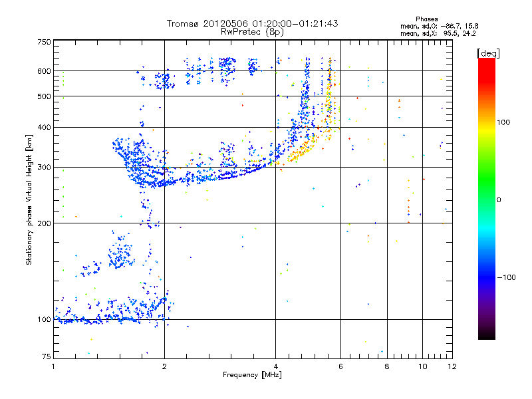The height and width of the screenshot is (399, 532).
Task: Click the y-axis tick label '100'
Action: (x=45, y=319)
